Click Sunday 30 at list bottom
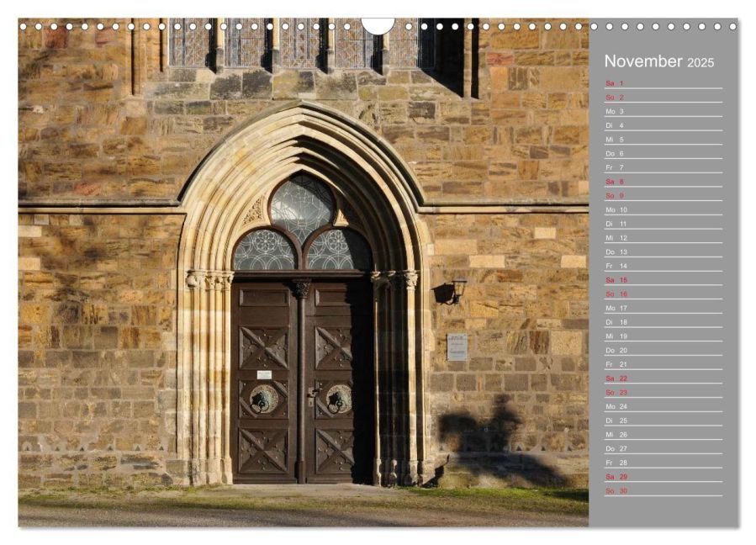The width and height of the screenshot is (756, 545). coord(663,490)
